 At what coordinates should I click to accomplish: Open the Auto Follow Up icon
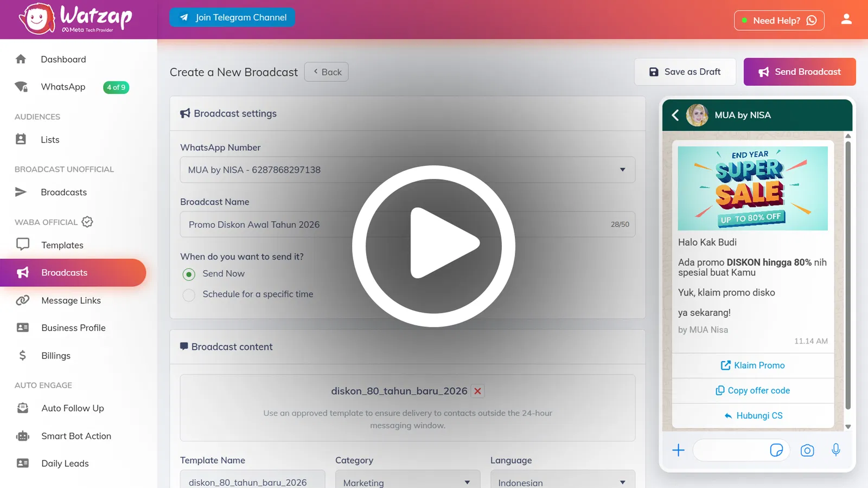pyautogui.click(x=23, y=408)
